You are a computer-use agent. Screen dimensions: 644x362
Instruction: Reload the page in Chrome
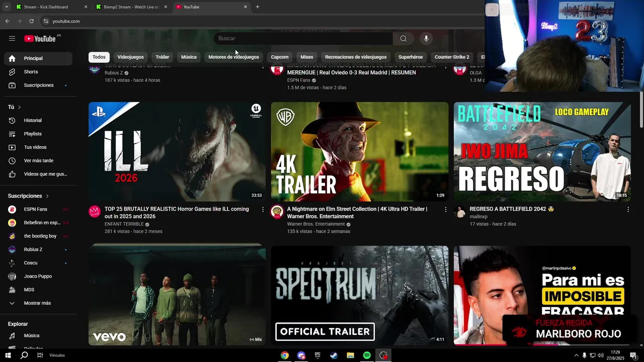tap(31, 21)
